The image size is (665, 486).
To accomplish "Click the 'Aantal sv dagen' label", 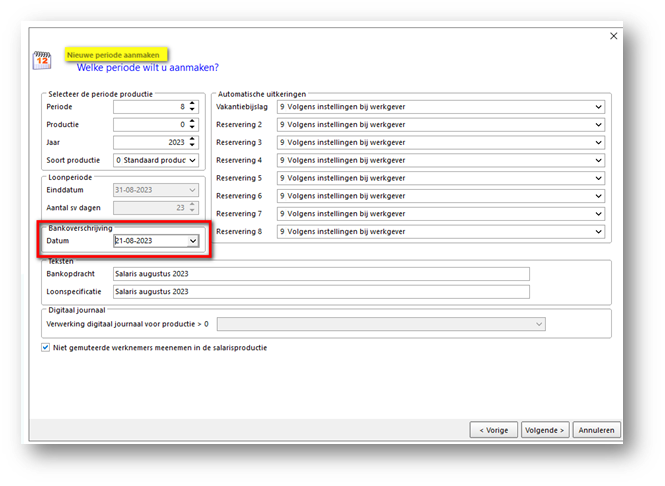I will click(x=73, y=208).
